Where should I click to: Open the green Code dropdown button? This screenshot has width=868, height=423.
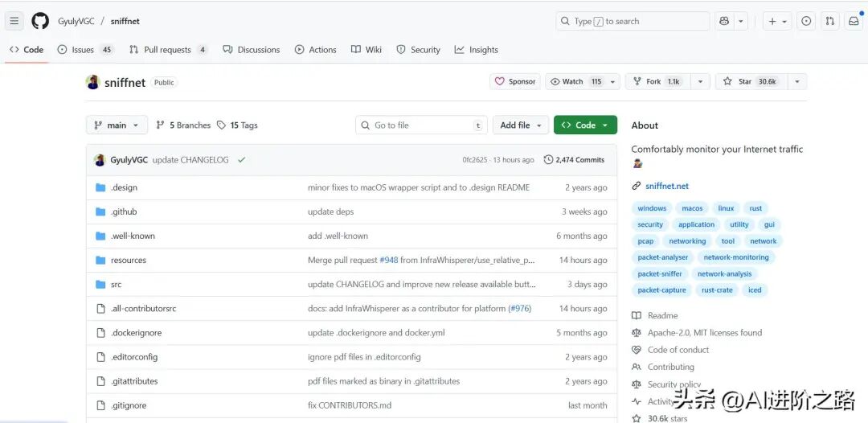click(x=585, y=125)
